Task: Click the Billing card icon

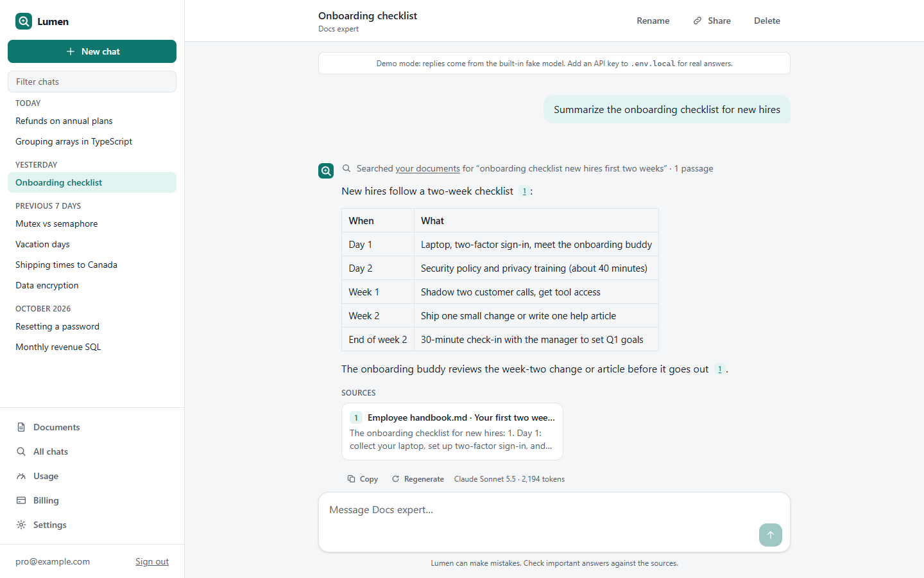Action: click(21, 500)
